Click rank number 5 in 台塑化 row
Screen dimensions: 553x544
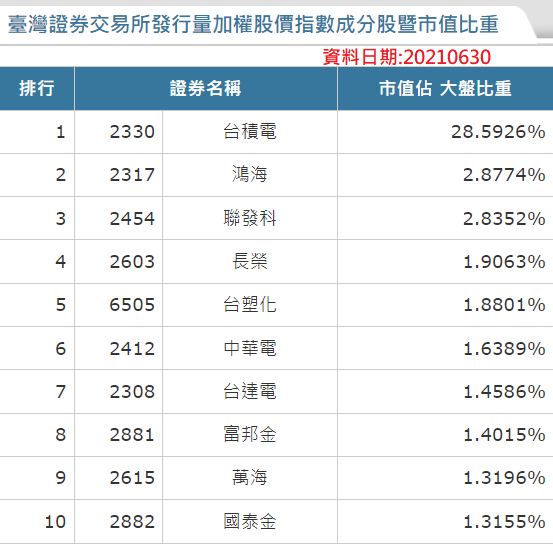(61, 305)
